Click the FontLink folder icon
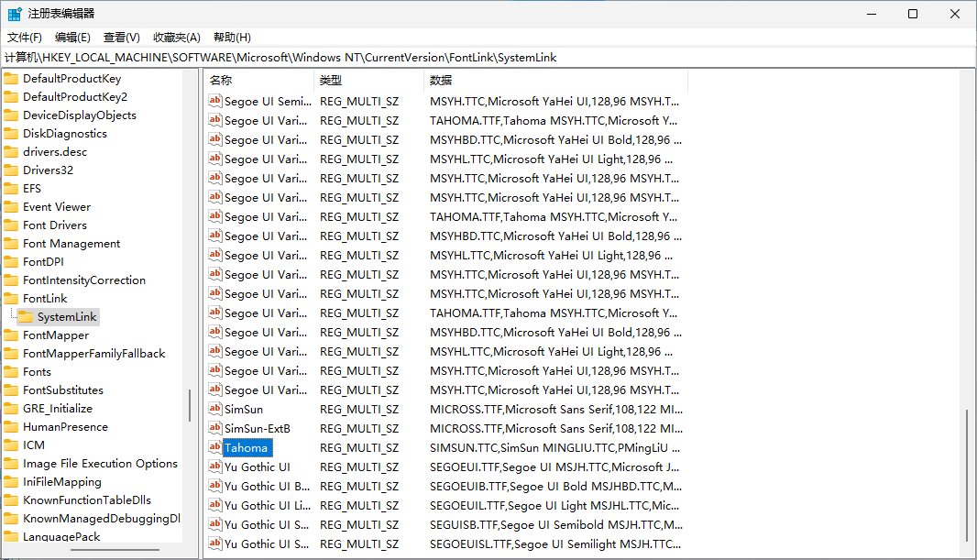 click(11, 299)
